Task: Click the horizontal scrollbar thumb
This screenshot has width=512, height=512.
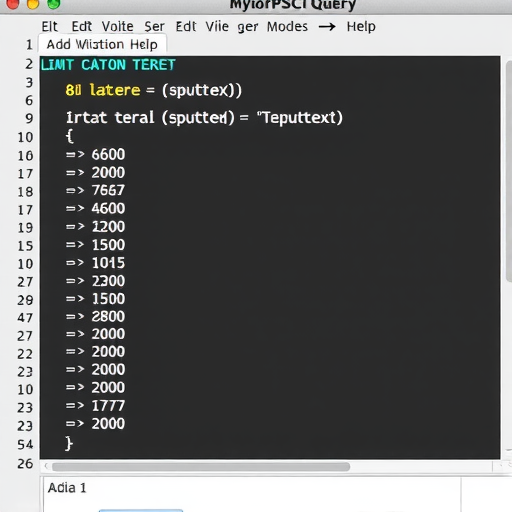Action: pyautogui.click(x=201, y=467)
